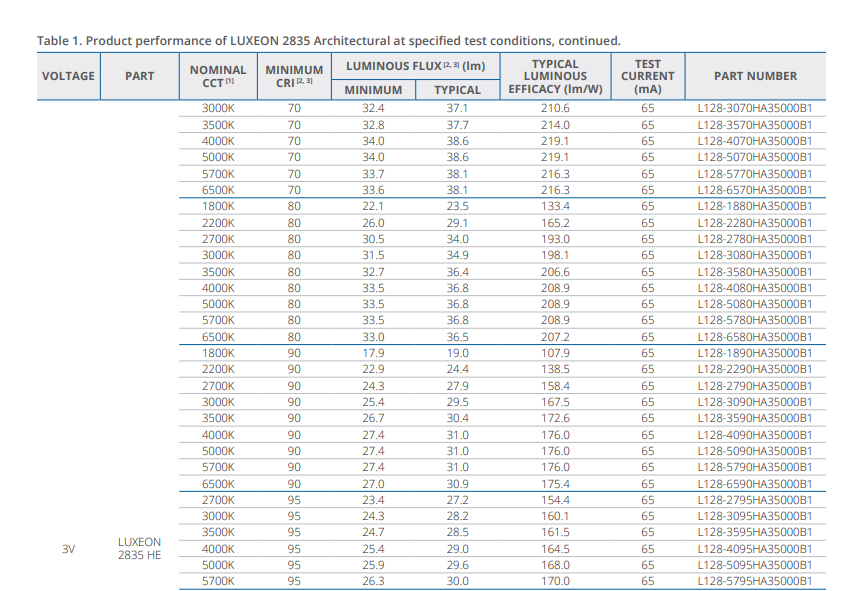Click the PART column header
The width and height of the screenshot is (842, 591).
click(140, 76)
